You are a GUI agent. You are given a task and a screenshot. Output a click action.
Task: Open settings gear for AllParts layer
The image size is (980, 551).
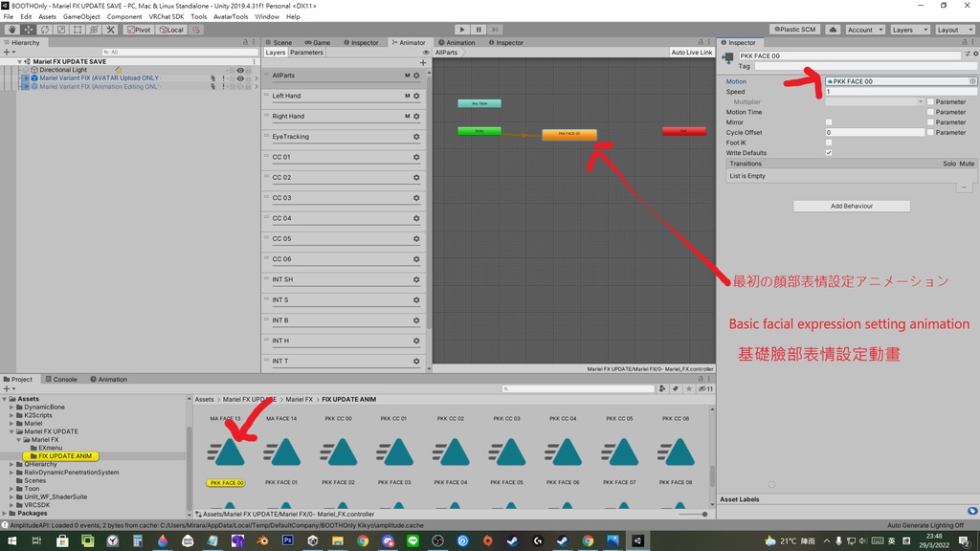(x=416, y=76)
